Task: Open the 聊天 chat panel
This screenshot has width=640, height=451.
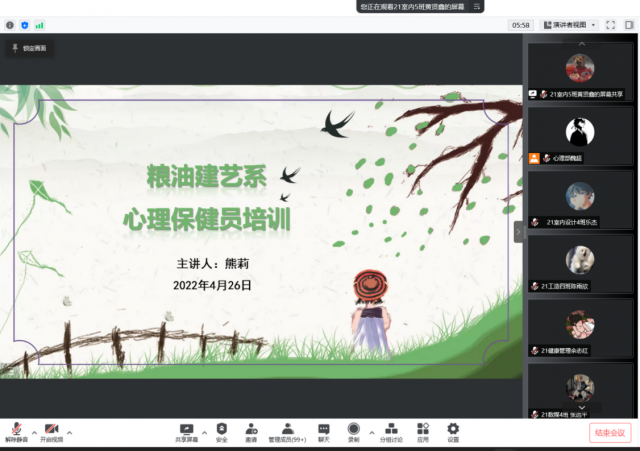Action: [323, 431]
